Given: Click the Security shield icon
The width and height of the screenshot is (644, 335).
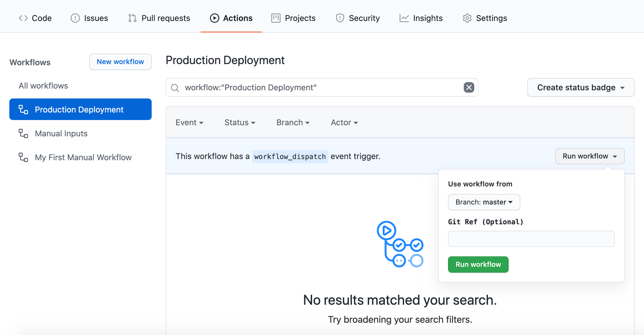Looking at the screenshot, I should (340, 18).
